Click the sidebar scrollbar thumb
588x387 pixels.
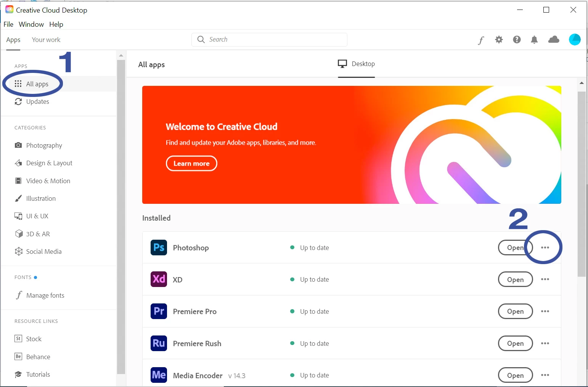tap(121, 216)
